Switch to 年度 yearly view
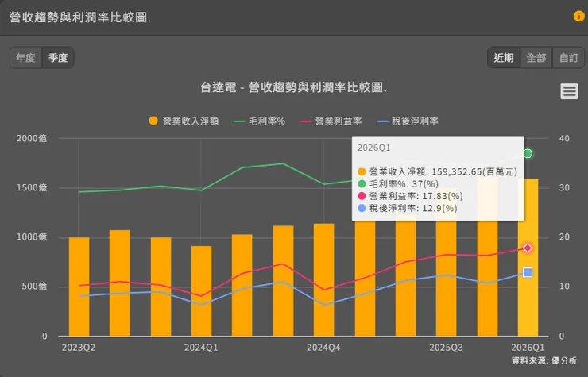588x377 pixels. pos(26,58)
